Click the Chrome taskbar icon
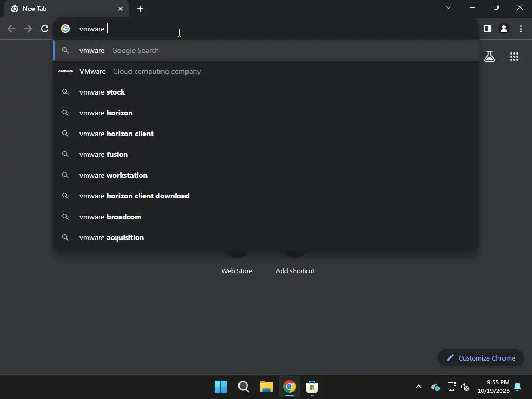532x399 pixels. coord(289,387)
